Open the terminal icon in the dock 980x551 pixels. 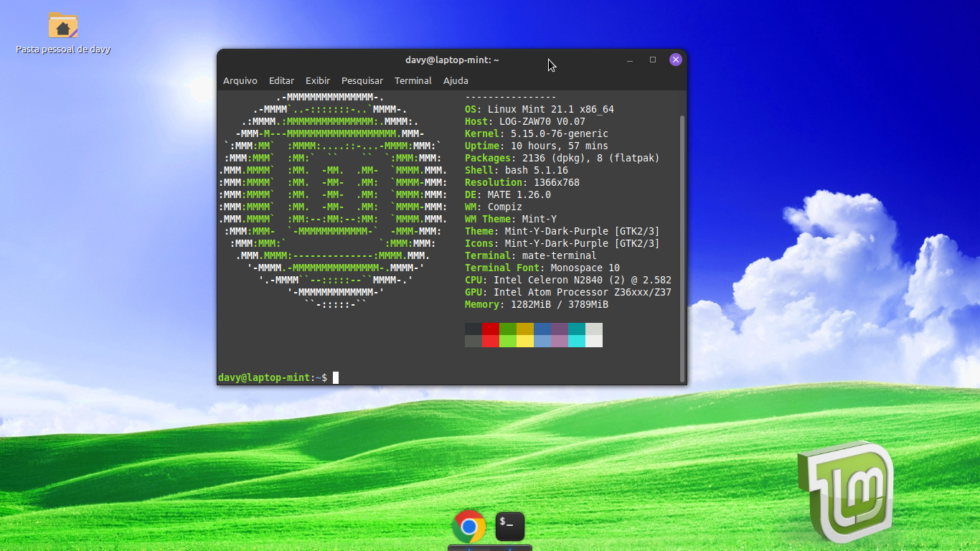[x=510, y=527]
